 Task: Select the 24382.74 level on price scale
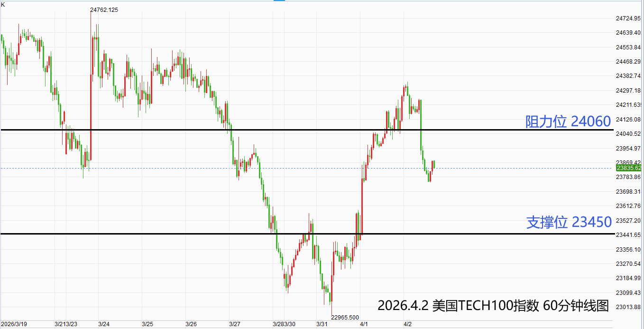point(628,76)
